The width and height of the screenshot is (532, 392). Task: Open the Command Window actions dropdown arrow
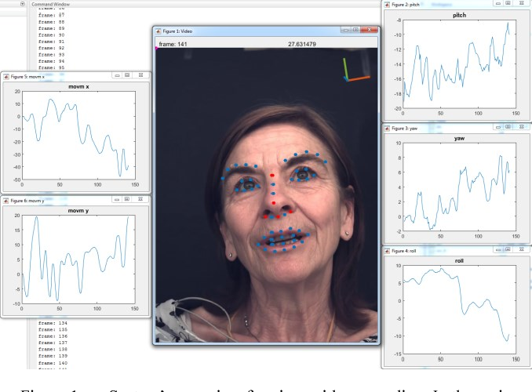pos(23,4)
